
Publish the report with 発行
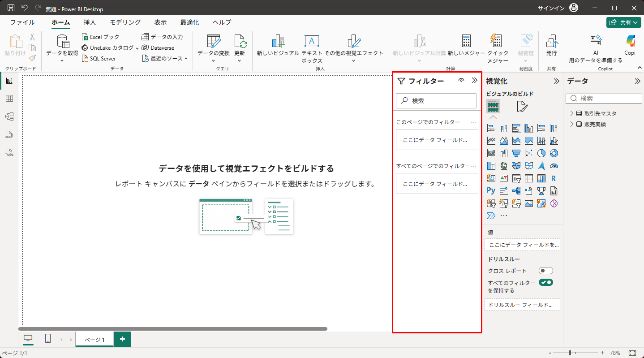click(551, 45)
